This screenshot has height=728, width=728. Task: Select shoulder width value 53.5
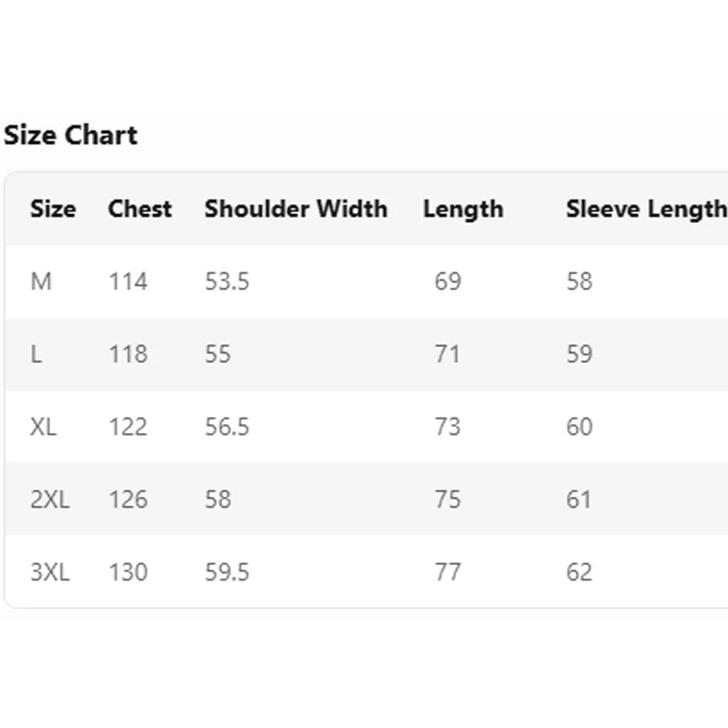coord(227,282)
